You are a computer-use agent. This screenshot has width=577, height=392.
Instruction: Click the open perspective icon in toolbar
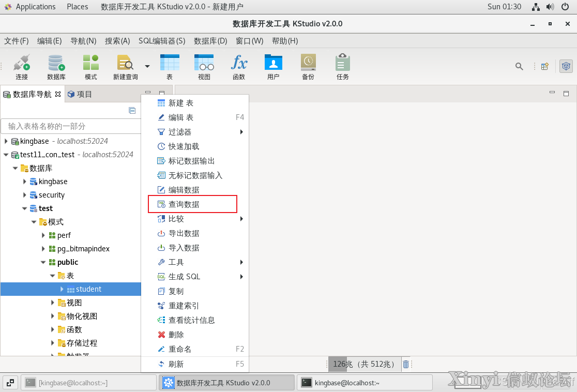(545, 66)
